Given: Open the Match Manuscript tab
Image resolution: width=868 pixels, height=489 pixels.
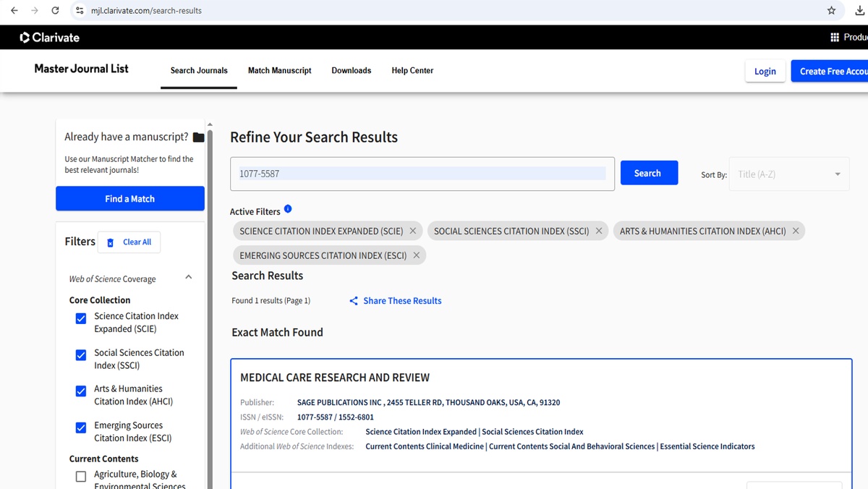Looking at the screenshot, I should click(x=280, y=71).
